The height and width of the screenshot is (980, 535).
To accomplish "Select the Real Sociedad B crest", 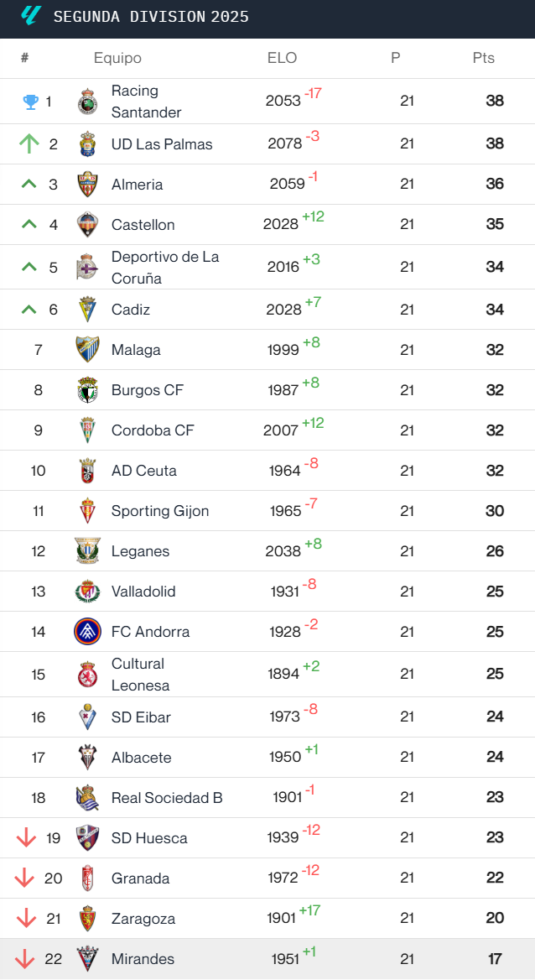I will pyautogui.click(x=86, y=797).
